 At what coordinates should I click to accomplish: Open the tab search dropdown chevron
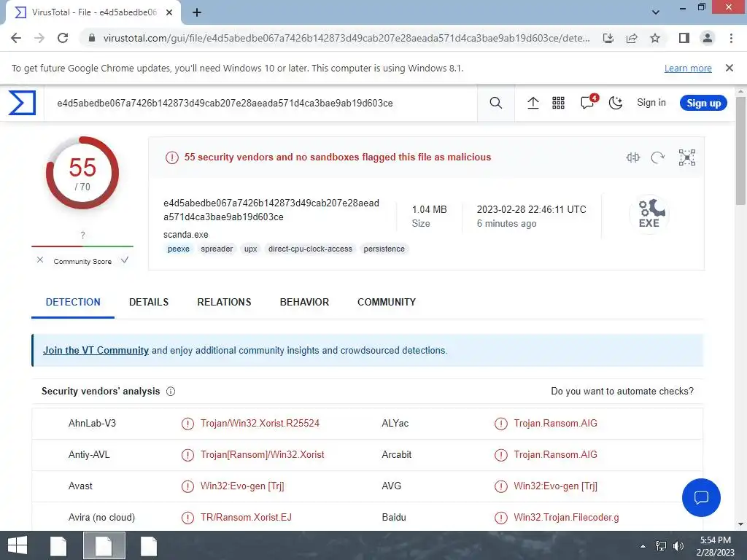coord(656,12)
